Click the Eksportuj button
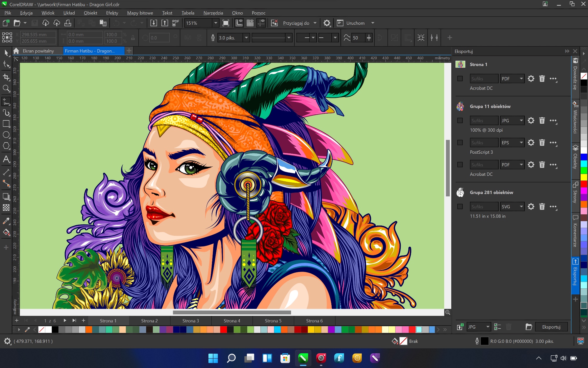This screenshot has height=368, width=588. (x=551, y=327)
